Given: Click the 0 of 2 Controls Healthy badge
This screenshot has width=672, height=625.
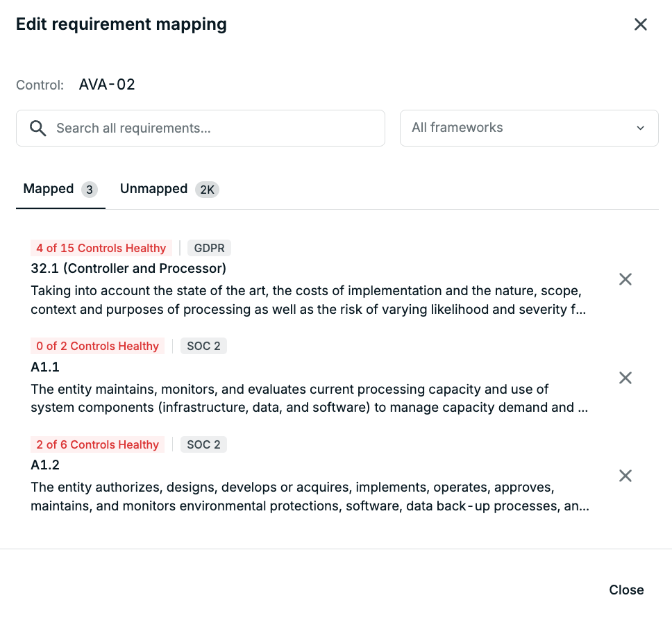Looking at the screenshot, I should [x=97, y=346].
